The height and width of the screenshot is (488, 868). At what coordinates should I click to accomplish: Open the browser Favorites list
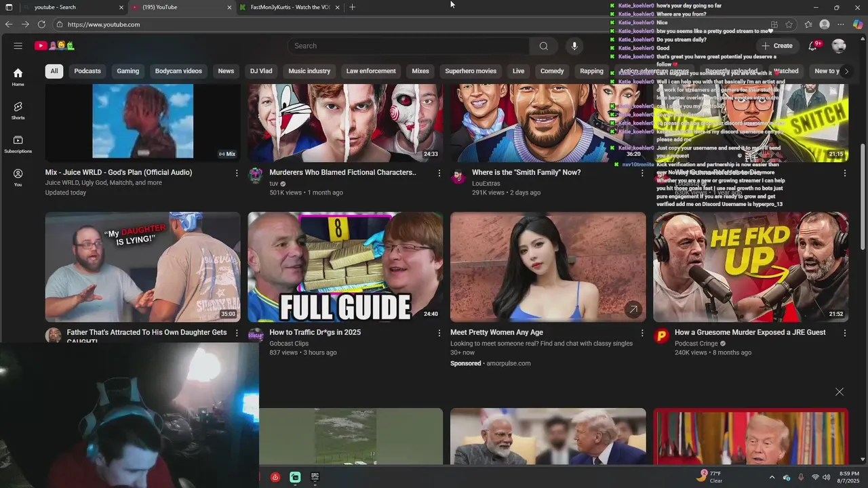808,24
